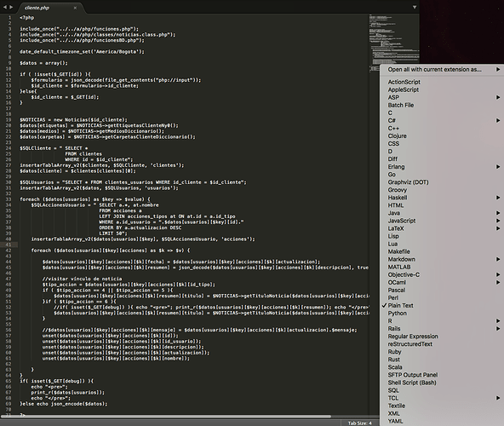This screenshot has height=426, width=504.
Task: Select Textile syntax
Action: click(x=442, y=406)
